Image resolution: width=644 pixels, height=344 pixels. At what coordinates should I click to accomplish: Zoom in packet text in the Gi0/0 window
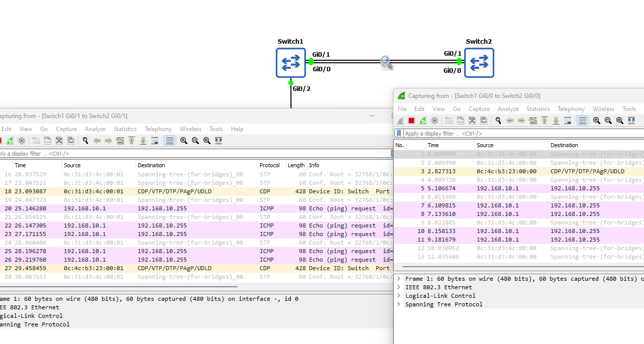pos(596,121)
